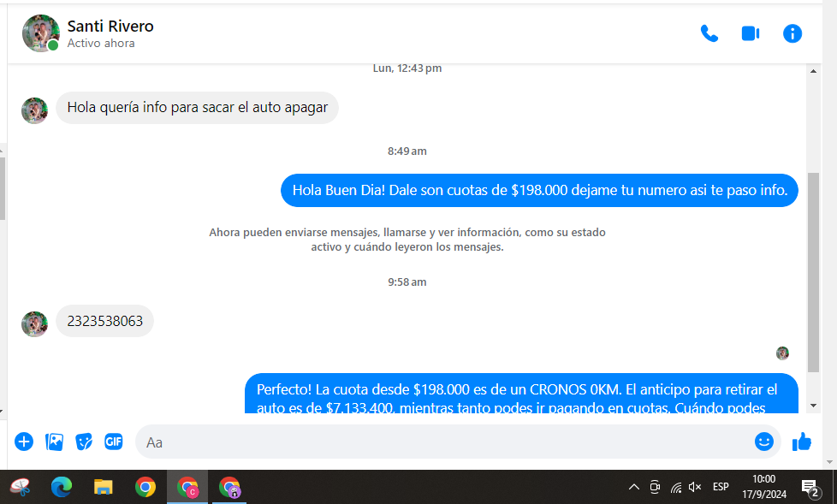Image resolution: width=837 pixels, height=504 pixels.
Task: Open the Chrome window with purple profile badge
Action: point(229,487)
